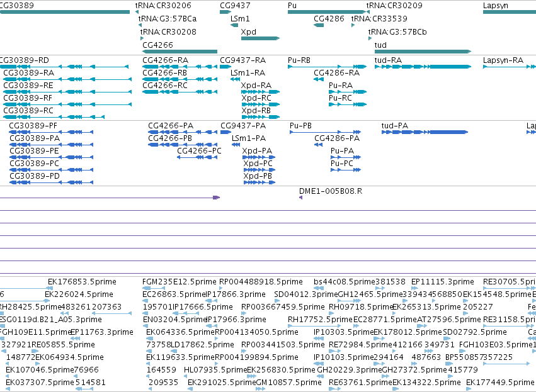The image size is (536, 392).
Task: Click transcript CG4266-RC label
Action: (165, 86)
